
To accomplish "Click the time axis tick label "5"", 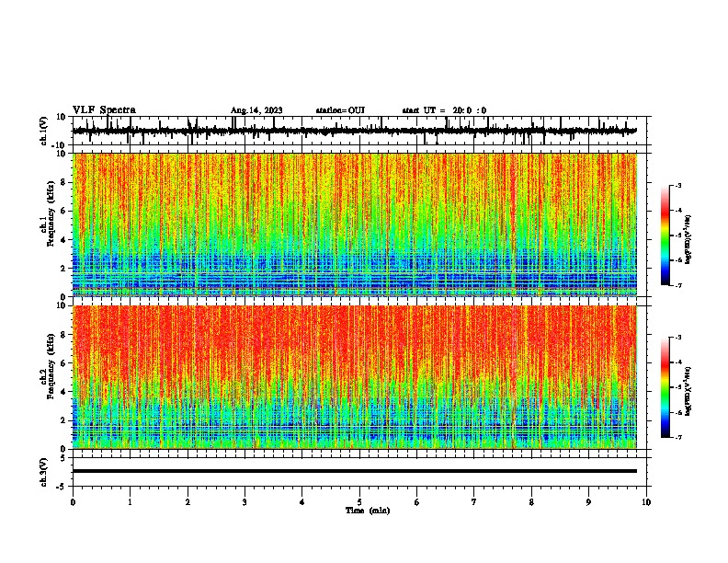I will pos(359,502).
